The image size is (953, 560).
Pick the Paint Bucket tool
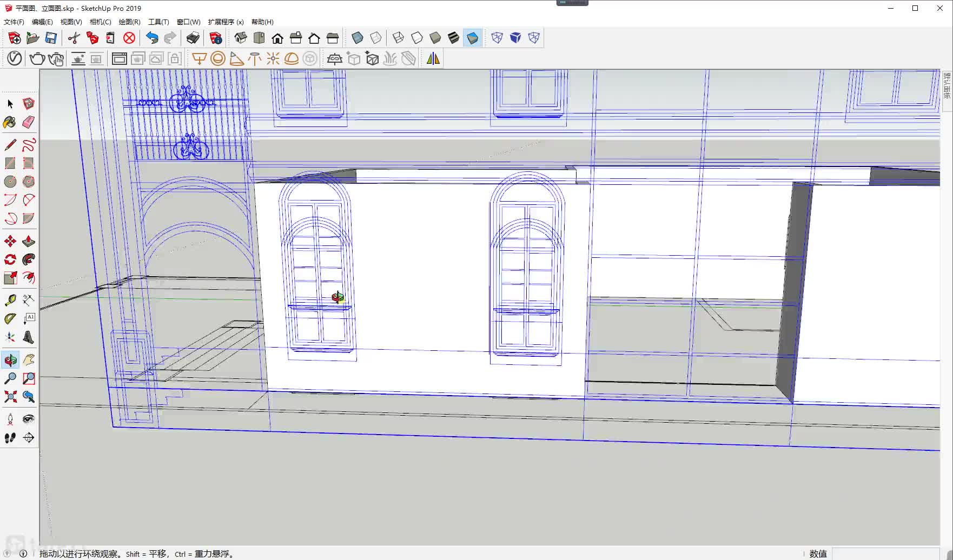pos(10,122)
